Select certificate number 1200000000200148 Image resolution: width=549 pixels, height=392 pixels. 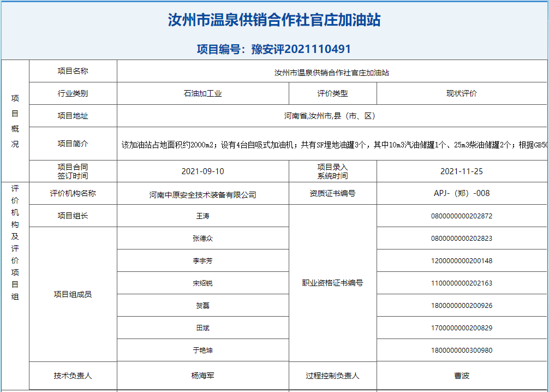pyautogui.click(x=462, y=260)
